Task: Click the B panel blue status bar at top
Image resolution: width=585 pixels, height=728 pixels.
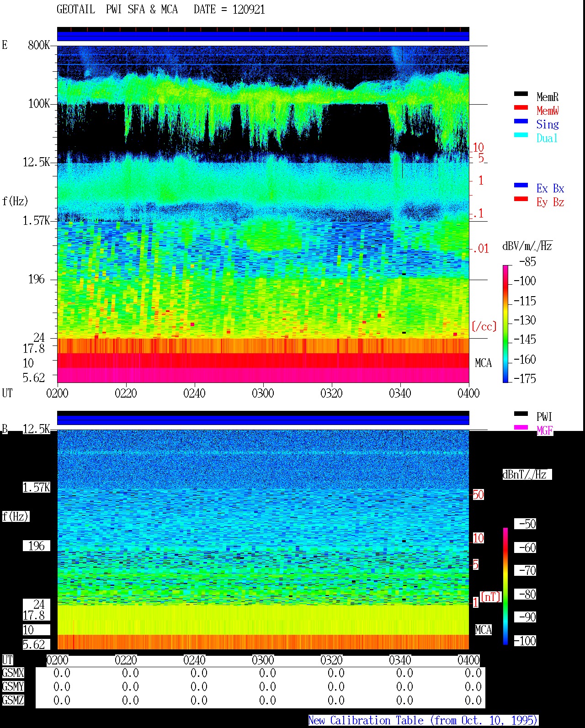Action: pos(263,420)
